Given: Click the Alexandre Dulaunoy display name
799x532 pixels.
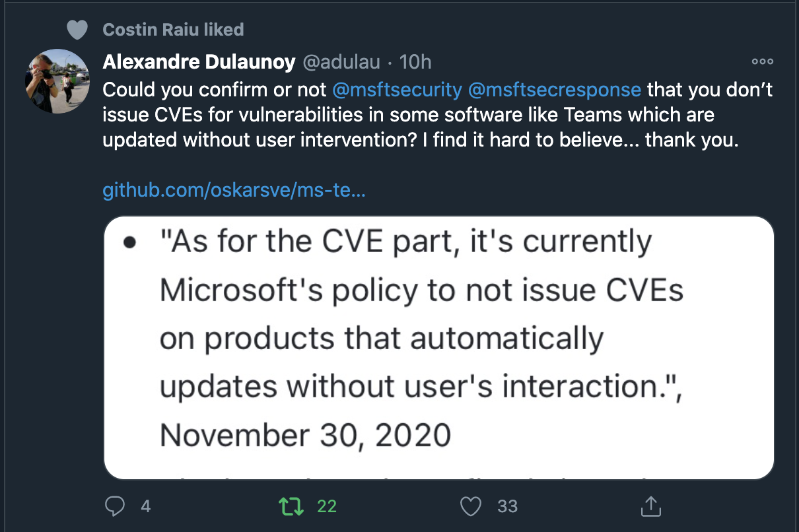Looking at the screenshot, I should [x=199, y=62].
